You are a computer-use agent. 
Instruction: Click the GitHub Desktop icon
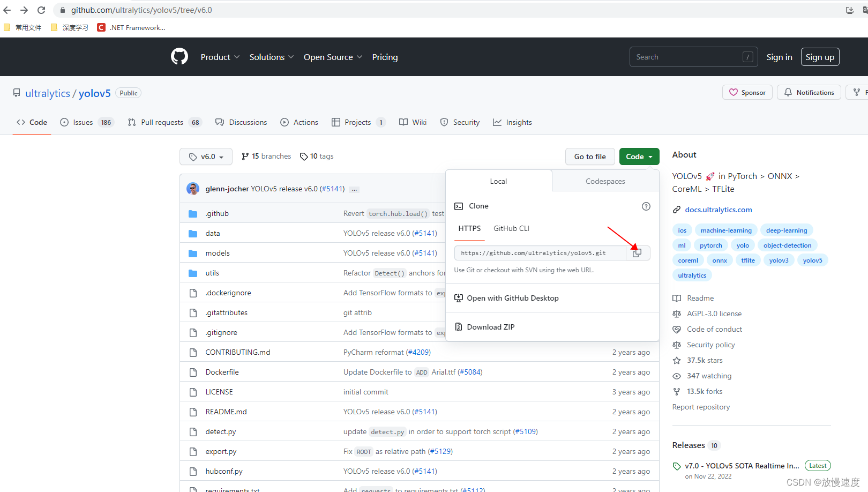coord(459,298)
